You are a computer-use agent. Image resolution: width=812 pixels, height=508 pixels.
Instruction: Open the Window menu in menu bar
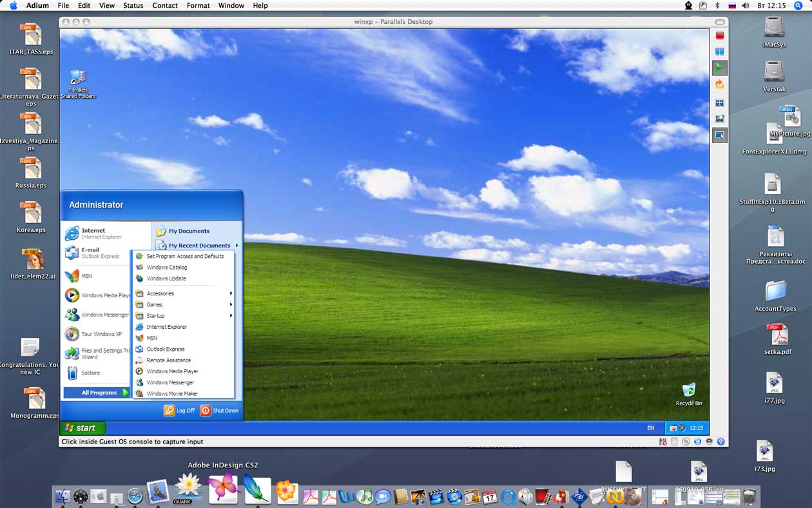[231, 5]
